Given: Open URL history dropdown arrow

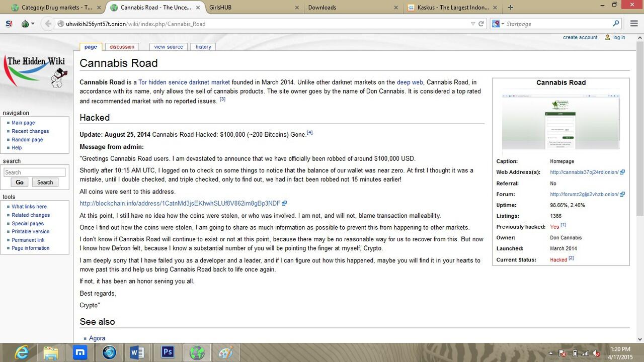Looking at the screenshot, I should point(472,24).
